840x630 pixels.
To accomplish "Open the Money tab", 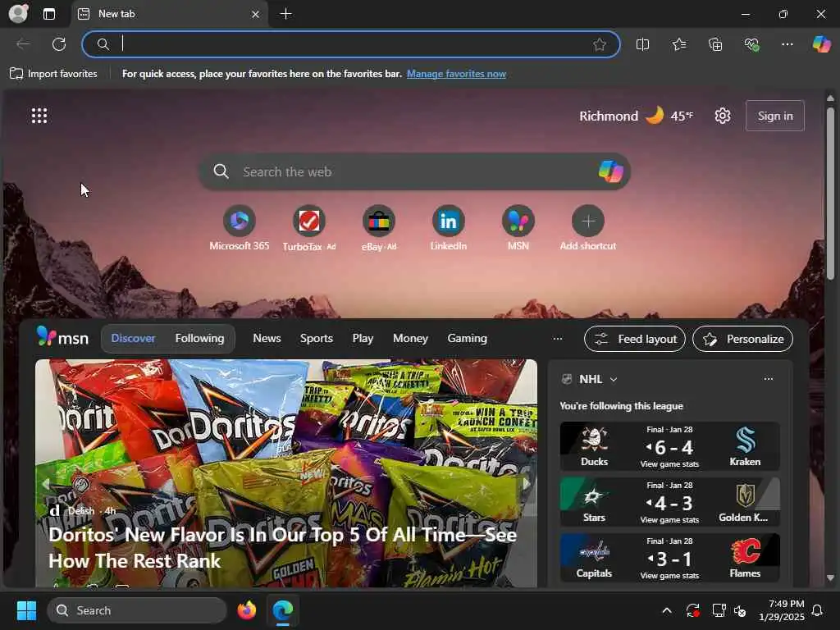I will [x=410, y=339].
